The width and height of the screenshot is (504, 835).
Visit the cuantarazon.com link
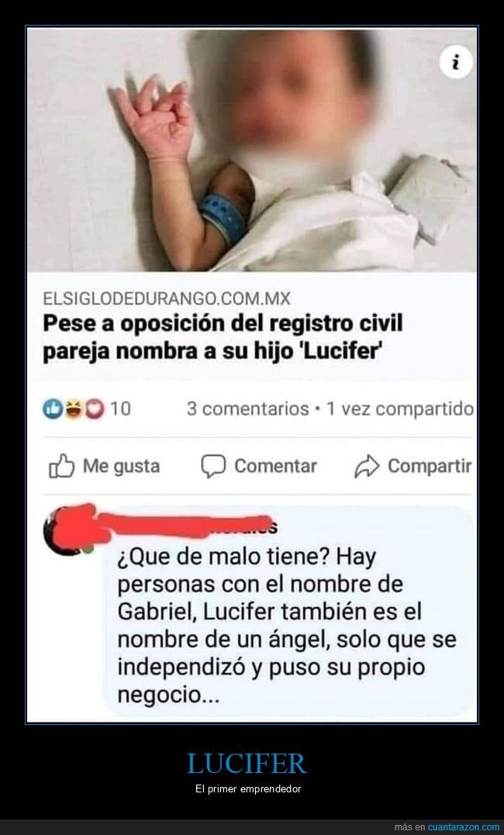(x=464, y=827)
